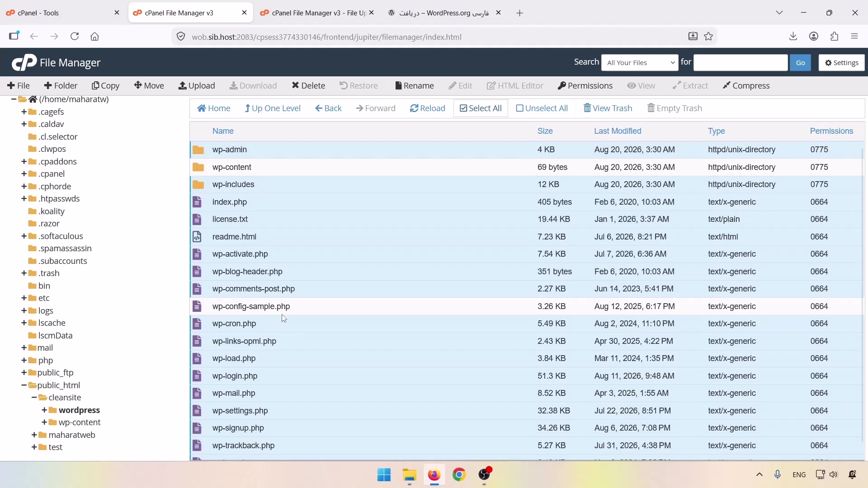Click the Copy toolbar button

[106, 86]
